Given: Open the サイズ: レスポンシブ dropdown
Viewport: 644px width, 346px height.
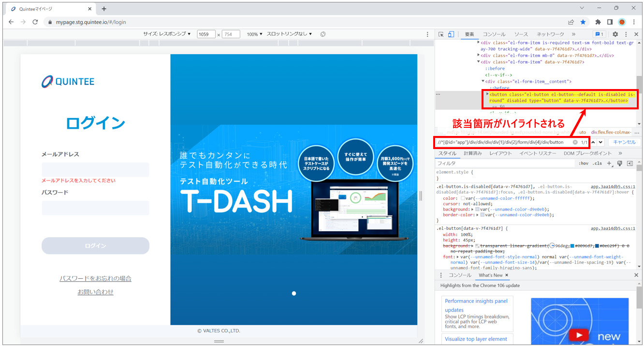Looking at the screenshot, I should [x=167, y=34].
